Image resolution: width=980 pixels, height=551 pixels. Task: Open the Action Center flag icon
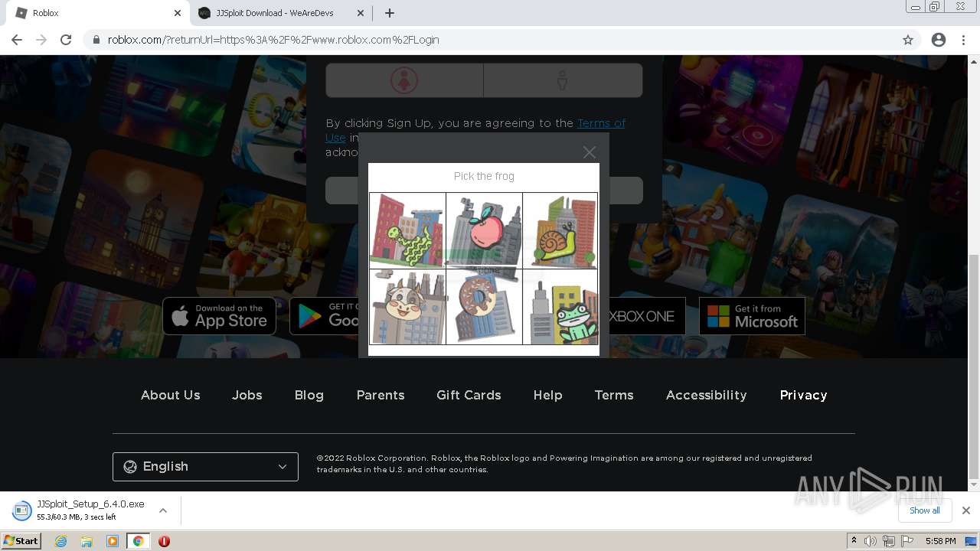[906, 541]
